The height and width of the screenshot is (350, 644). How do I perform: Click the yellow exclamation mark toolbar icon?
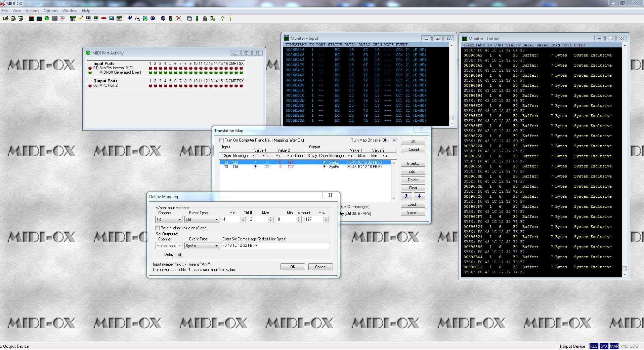click(x=230, y=18)
